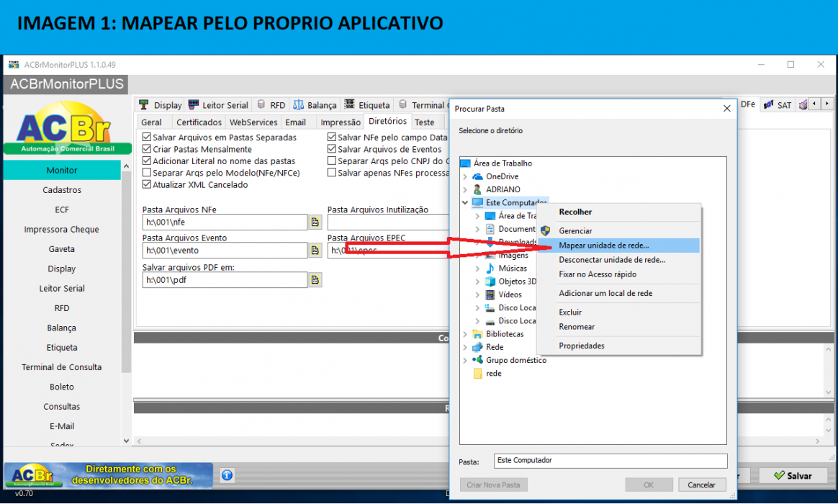Open the WebServices tab

(x=253, y=122)
